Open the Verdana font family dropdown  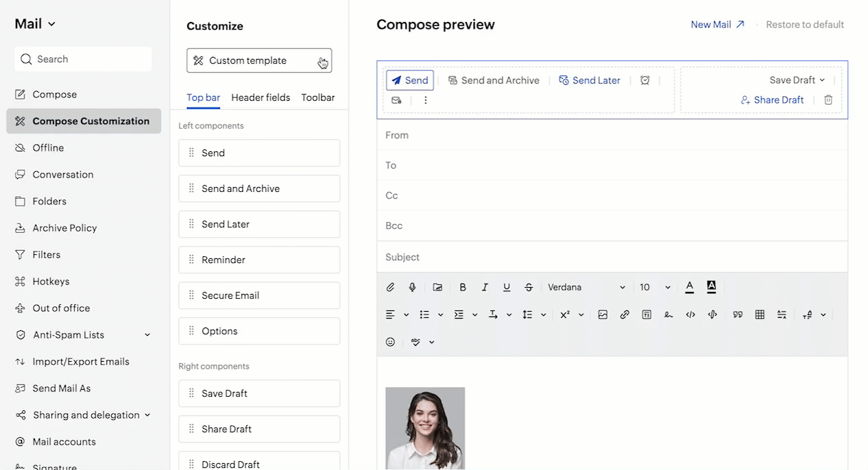[586, 288]
